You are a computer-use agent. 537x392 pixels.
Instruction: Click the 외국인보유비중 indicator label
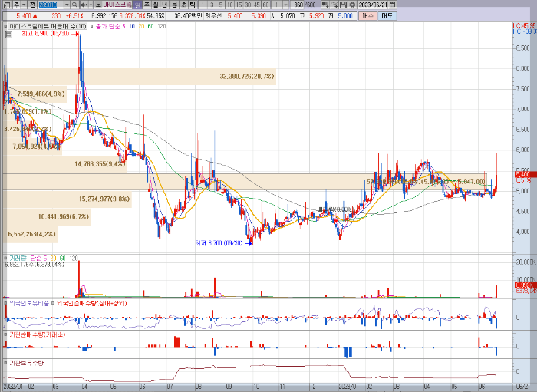pos(29,303)
